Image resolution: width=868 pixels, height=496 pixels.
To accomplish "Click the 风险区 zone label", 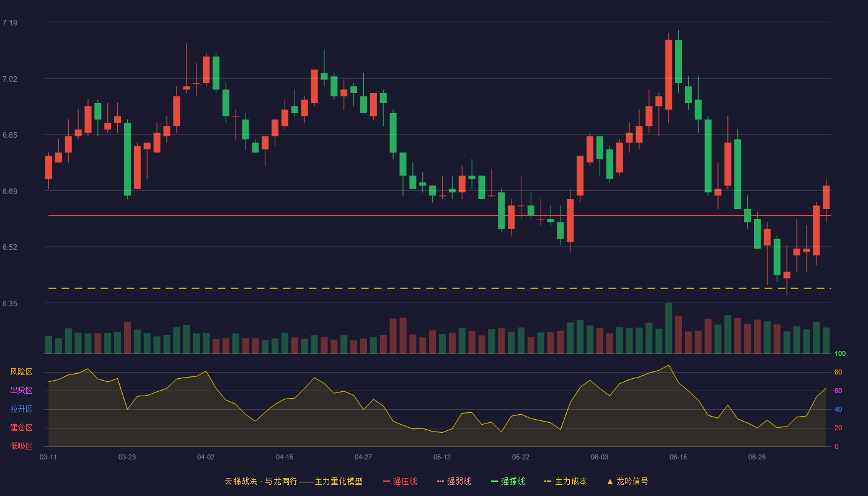I will pyautogui.click(x=21, y=372).
